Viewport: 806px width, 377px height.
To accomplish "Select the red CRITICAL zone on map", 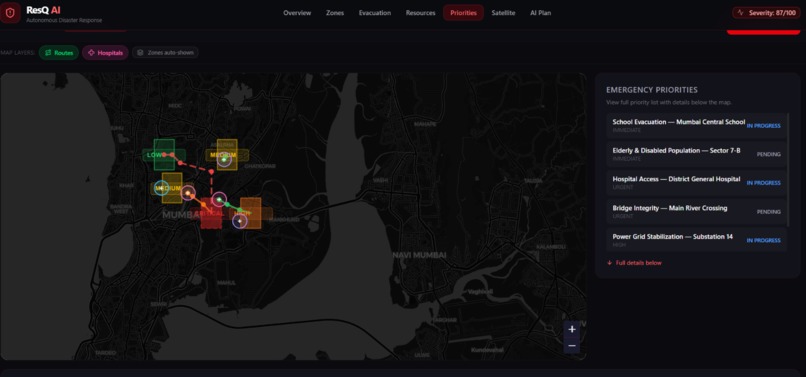I will [x=211, y=213].
